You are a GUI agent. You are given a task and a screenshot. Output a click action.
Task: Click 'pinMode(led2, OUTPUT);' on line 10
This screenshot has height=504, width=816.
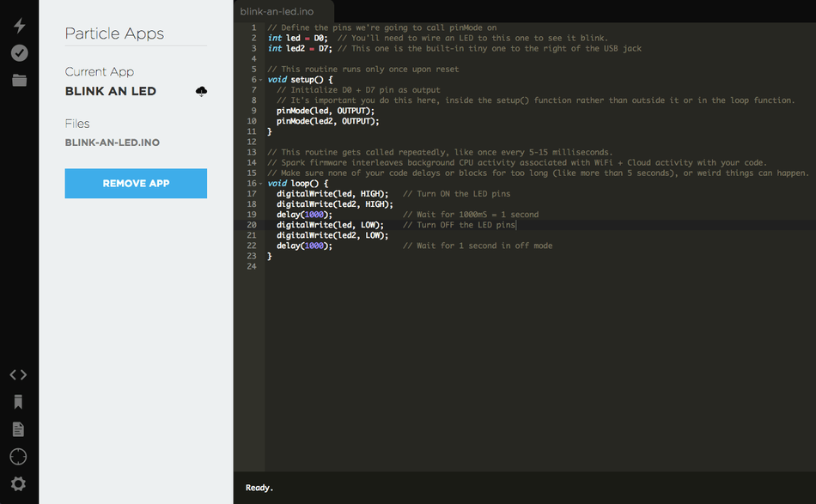328,121
